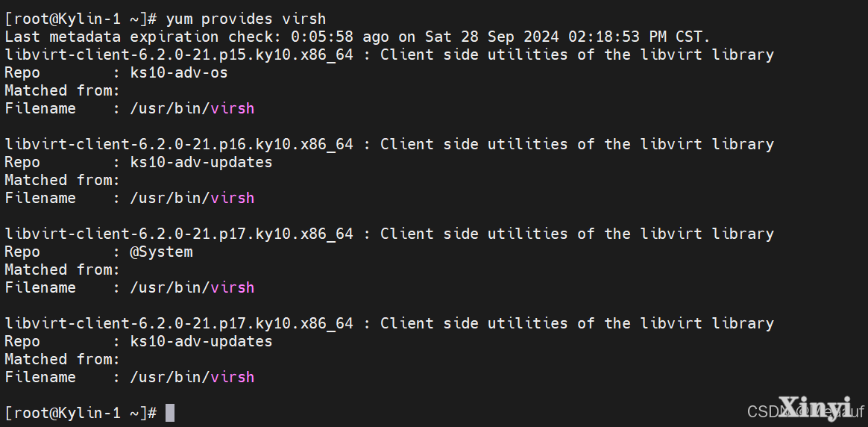Click the second entry's '/usr/bin/virsh' filename path
Image resolution: width=868 pixels, height=427 pixels.
pyautogui.click(x=192, y=198)
